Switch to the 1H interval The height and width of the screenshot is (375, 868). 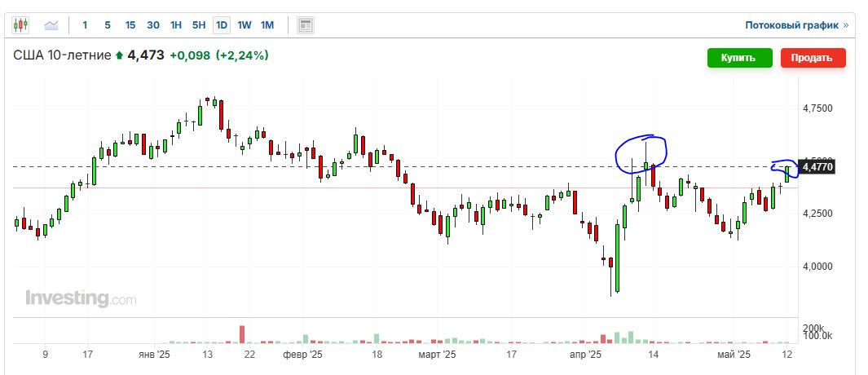[176, 25]
